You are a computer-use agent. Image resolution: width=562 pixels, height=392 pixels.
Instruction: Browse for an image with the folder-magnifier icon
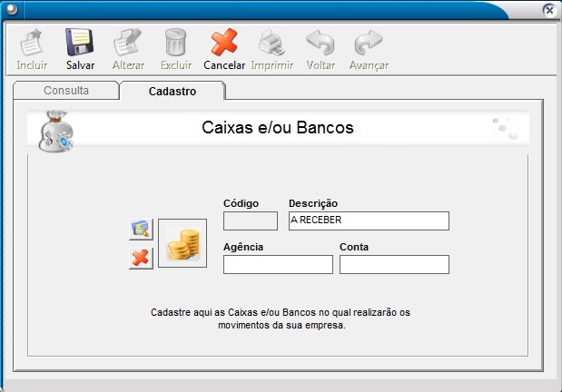(141, 230)
